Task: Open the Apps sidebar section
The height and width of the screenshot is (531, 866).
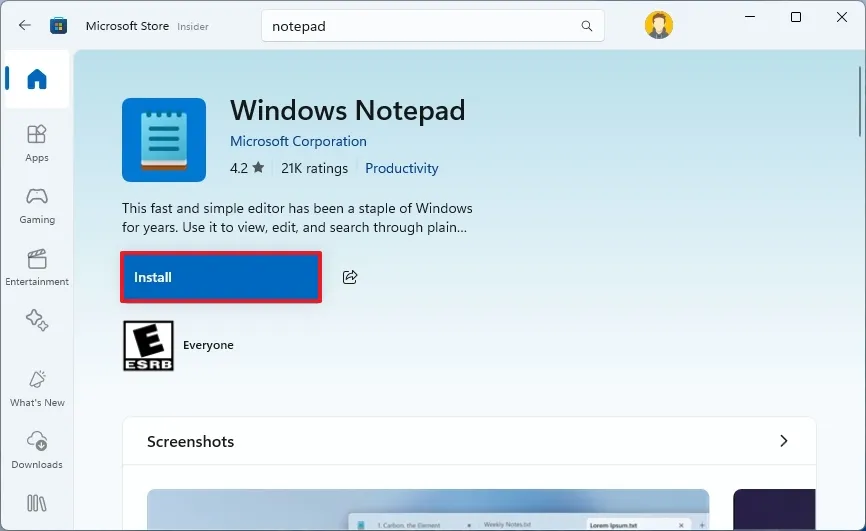Action: 37,143
